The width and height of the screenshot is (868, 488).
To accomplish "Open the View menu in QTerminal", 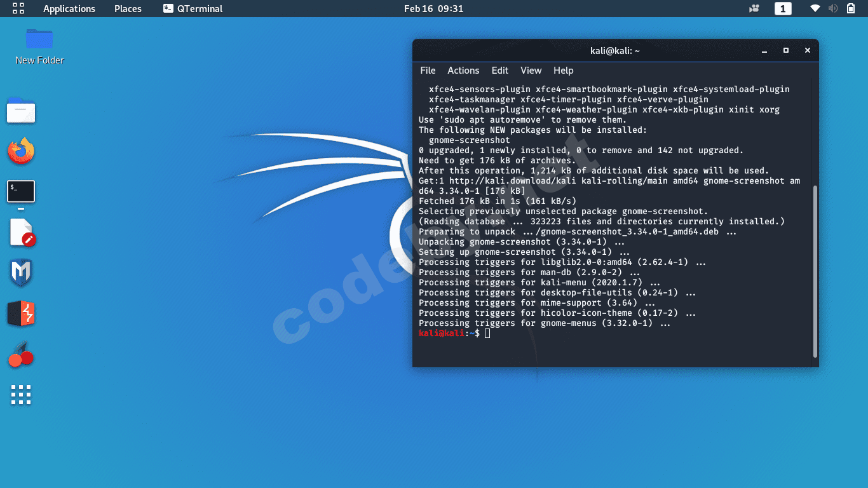I will (x=531, y=71).
